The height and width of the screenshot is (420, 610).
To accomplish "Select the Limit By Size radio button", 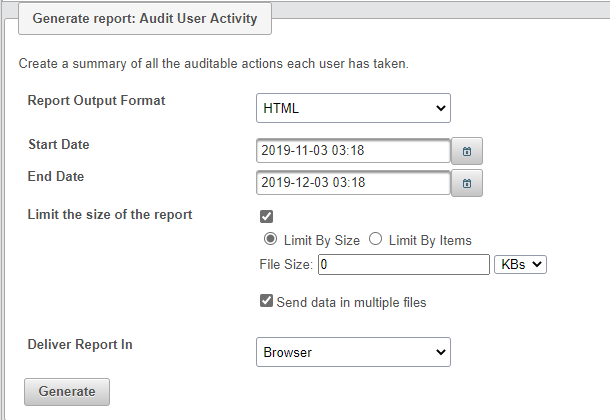I will coord(269,240).
